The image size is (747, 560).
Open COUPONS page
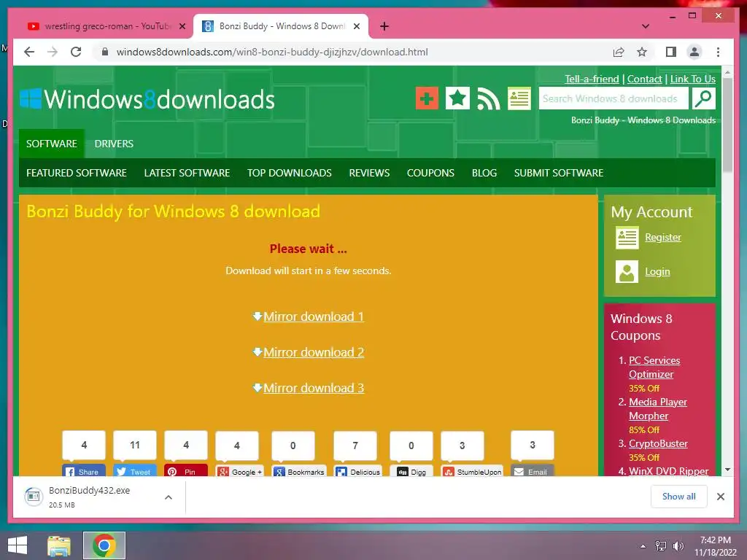(x=430, y=173)
